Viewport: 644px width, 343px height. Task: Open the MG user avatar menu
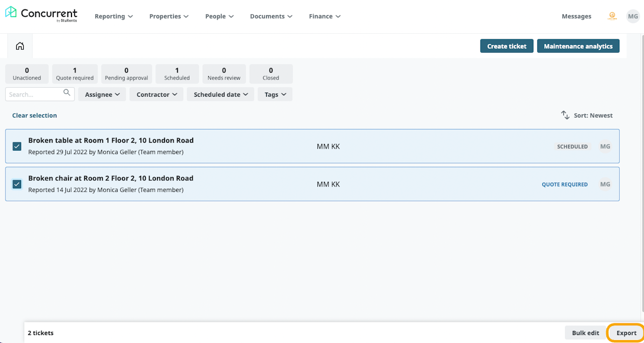[x=632, y=16]
